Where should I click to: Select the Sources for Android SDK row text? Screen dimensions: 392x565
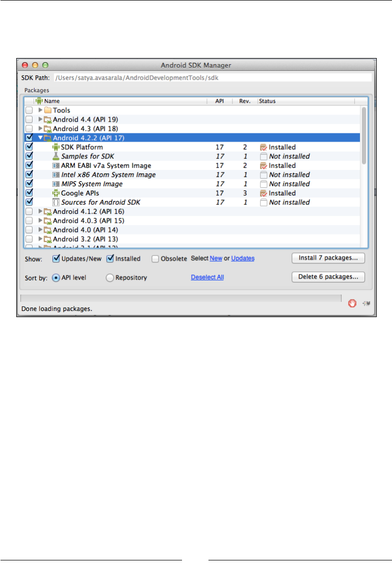point(101,203)
